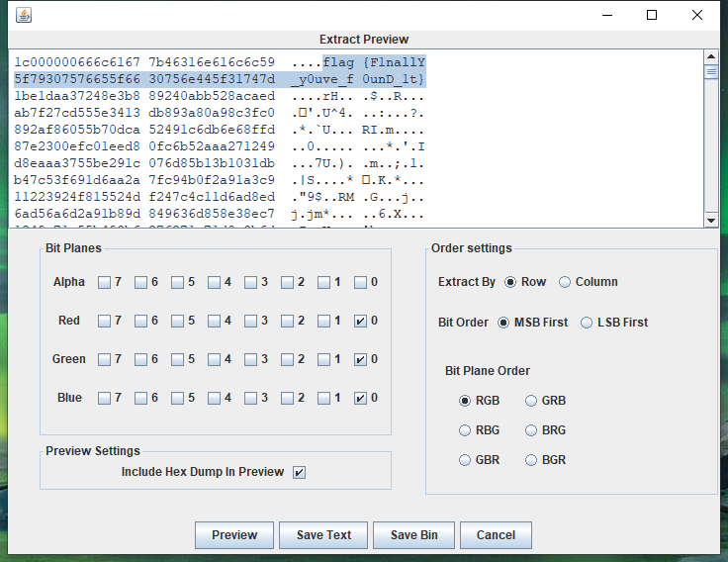Toggle Include Hex Dump In Preview
Image resolution: width=728 pixels, height=562 pixels.
(x=299, y=472)
